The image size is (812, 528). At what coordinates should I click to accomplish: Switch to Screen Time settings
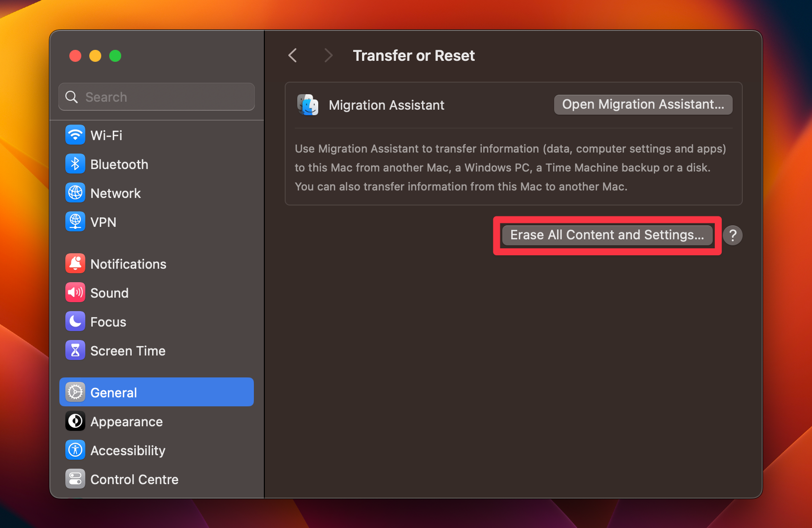click(x=128, y=350)
